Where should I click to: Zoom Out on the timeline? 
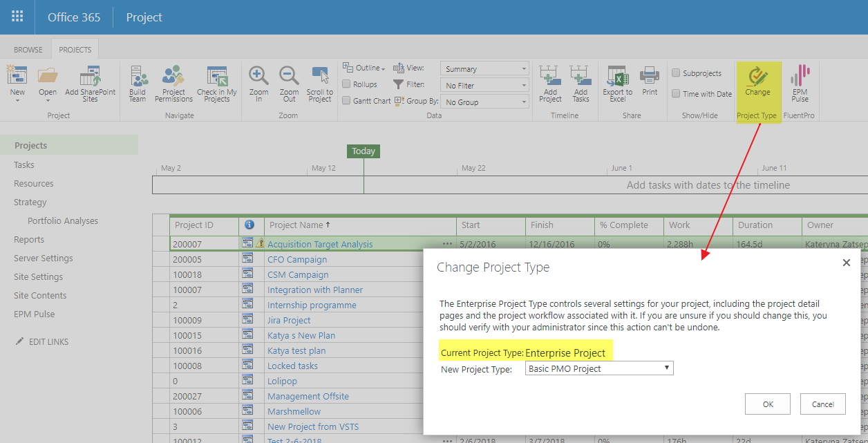(289, 85)
